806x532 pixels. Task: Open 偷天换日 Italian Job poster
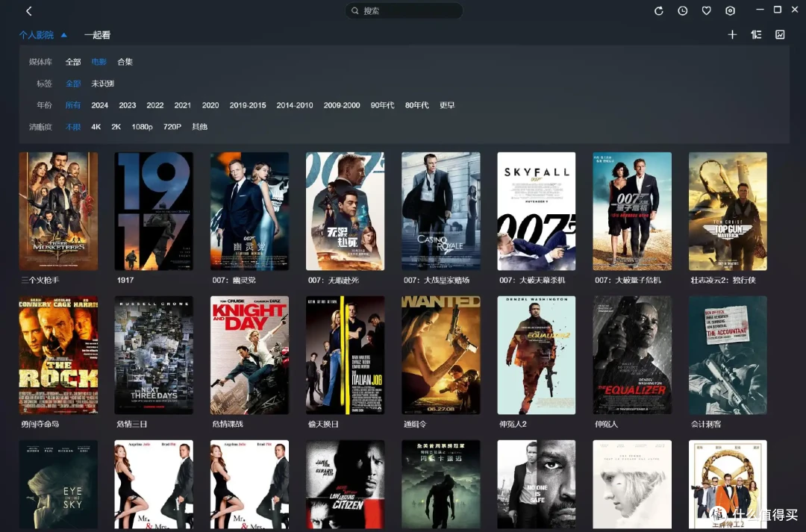tap(345, 354)
